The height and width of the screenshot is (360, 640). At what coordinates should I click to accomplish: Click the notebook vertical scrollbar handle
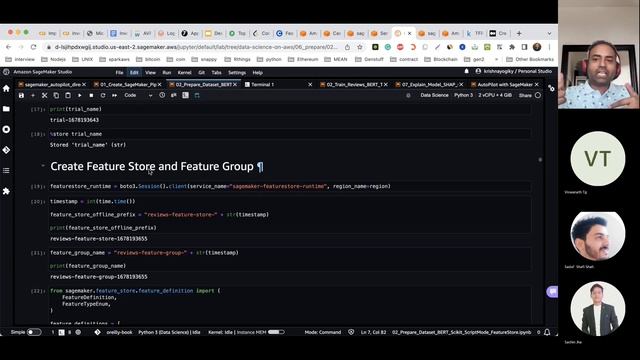click(x=540, y=160)
